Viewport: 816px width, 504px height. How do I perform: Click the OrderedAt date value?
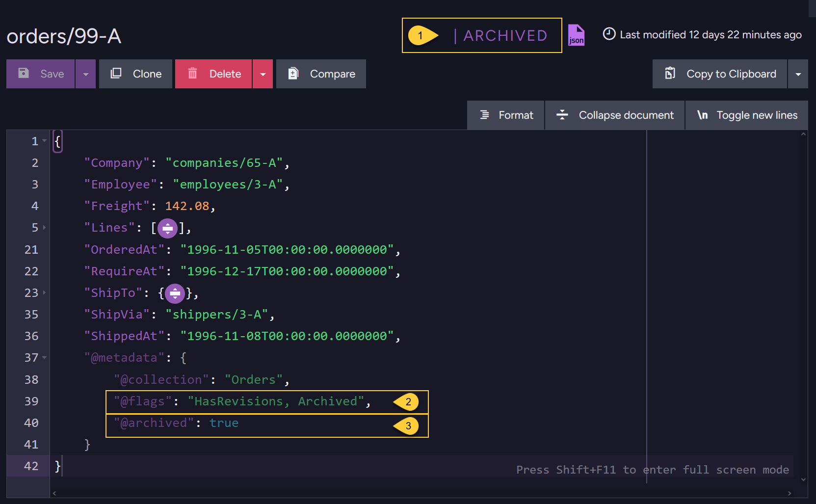pos(287,250)
